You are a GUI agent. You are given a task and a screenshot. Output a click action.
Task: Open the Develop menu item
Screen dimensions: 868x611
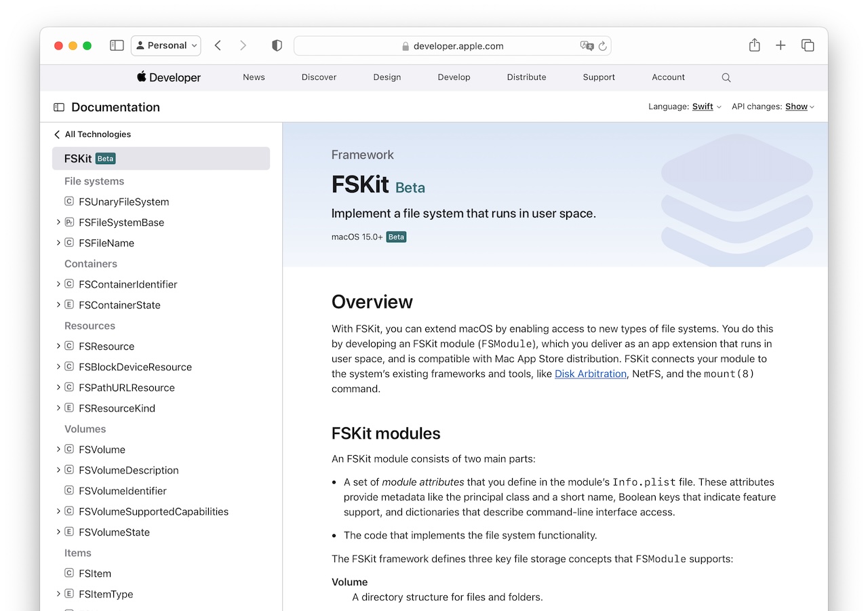click(454, 77)
